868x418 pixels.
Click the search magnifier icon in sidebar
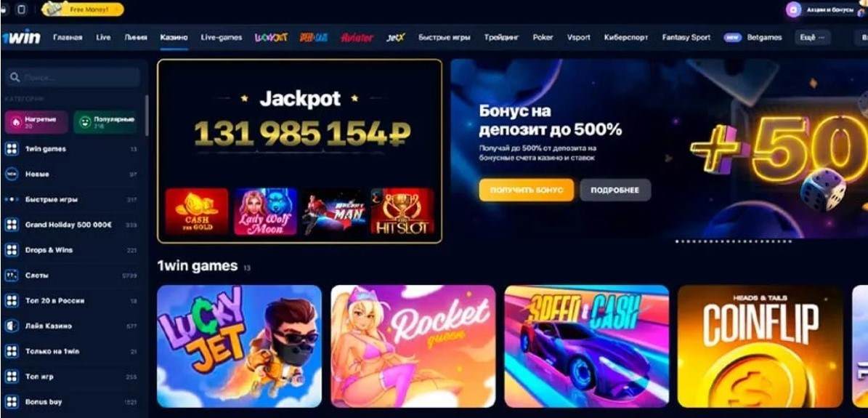coord(15,77)
